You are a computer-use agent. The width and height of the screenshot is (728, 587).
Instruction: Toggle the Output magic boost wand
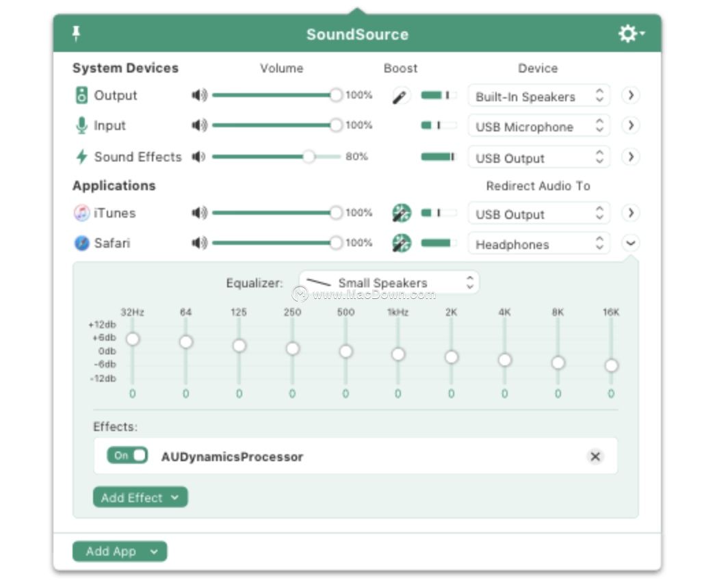[x=401, y=96]
